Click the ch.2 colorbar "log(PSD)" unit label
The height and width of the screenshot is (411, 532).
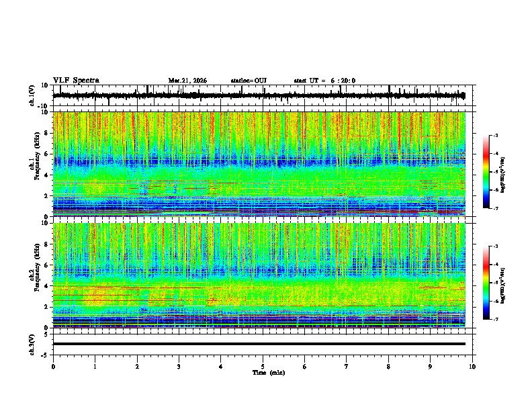coord(502,285)
